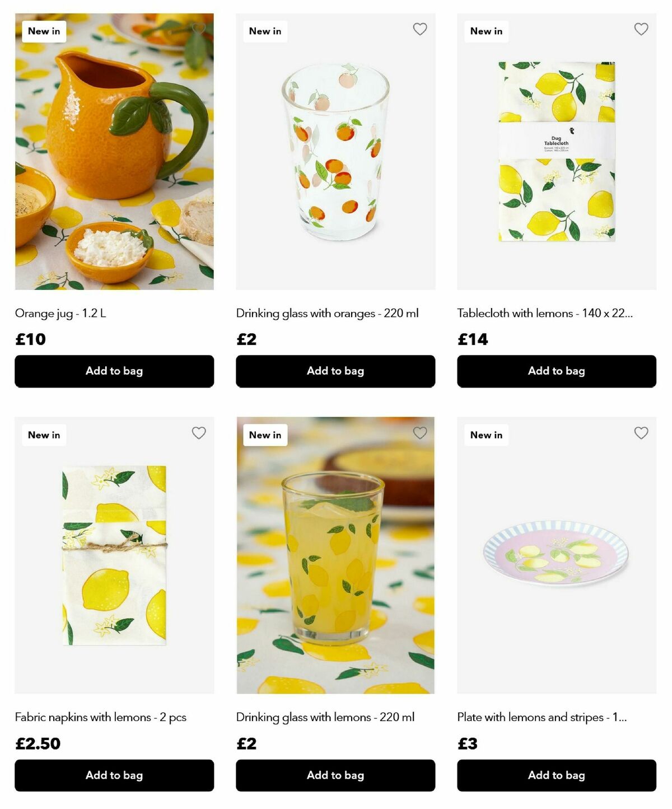
Task: Click the Fabric napkins with lemons title
Action: tap(101, 717)
